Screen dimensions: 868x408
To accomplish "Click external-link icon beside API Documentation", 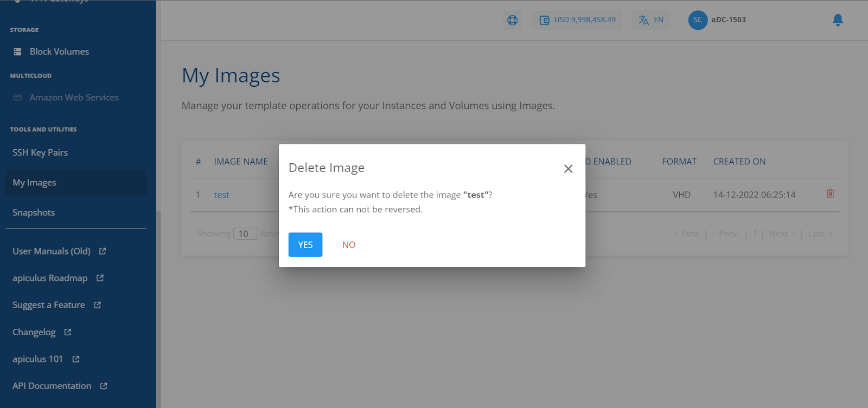I will point(104,386).
